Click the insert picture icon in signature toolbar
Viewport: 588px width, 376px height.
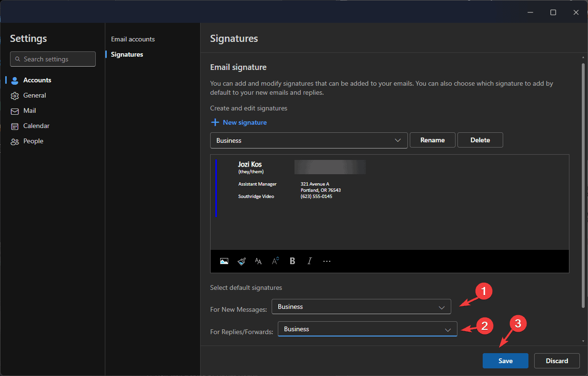pos(224,261)
